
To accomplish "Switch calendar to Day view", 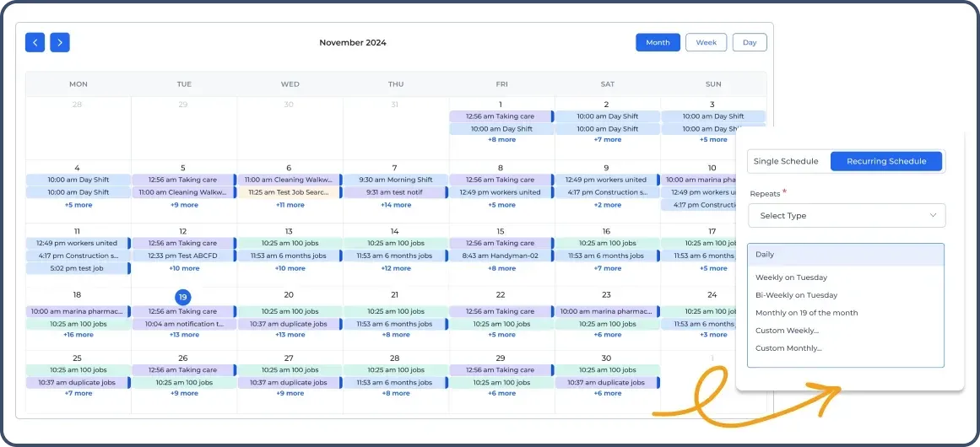I will pos(750,42).
